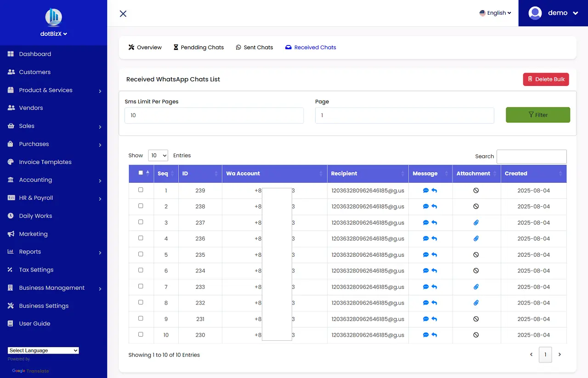This screenshot has height=378, width=588.
Task: Expand the demo user account menu
Action: click(557, 13)
